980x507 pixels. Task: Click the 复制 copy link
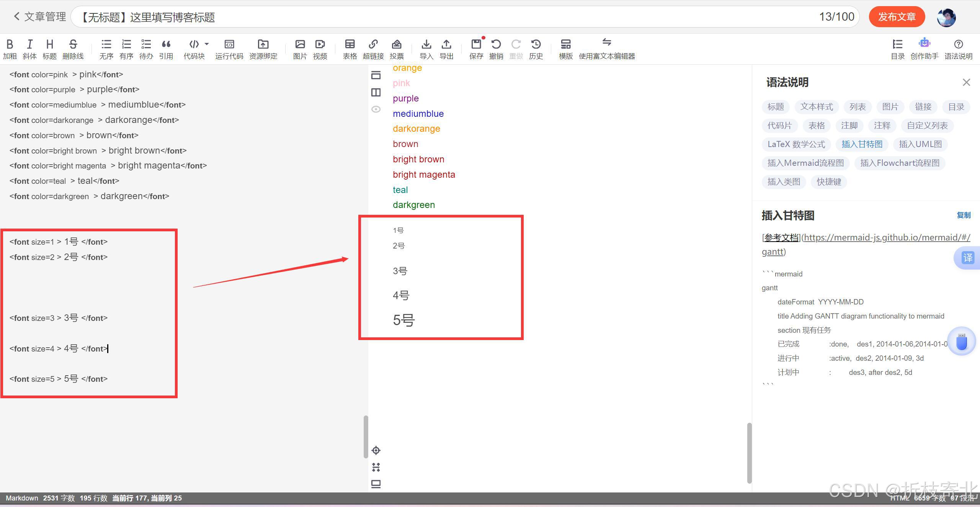(x=963, y=215)
